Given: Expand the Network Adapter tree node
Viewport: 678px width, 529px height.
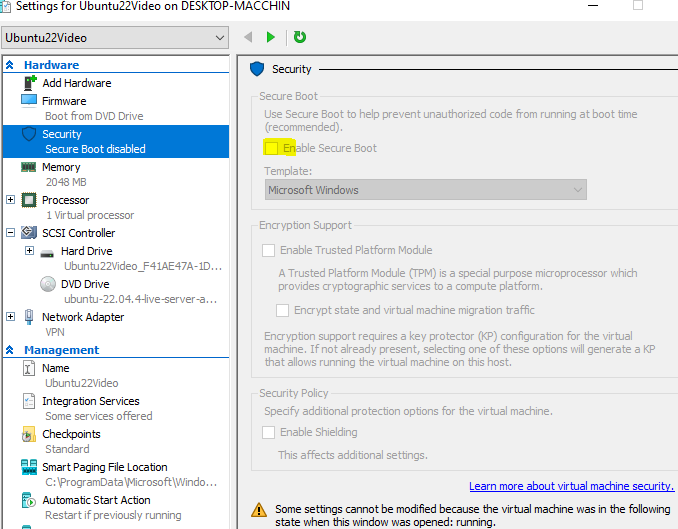Looking at the screenshot, I should click(x=11, y=317).
